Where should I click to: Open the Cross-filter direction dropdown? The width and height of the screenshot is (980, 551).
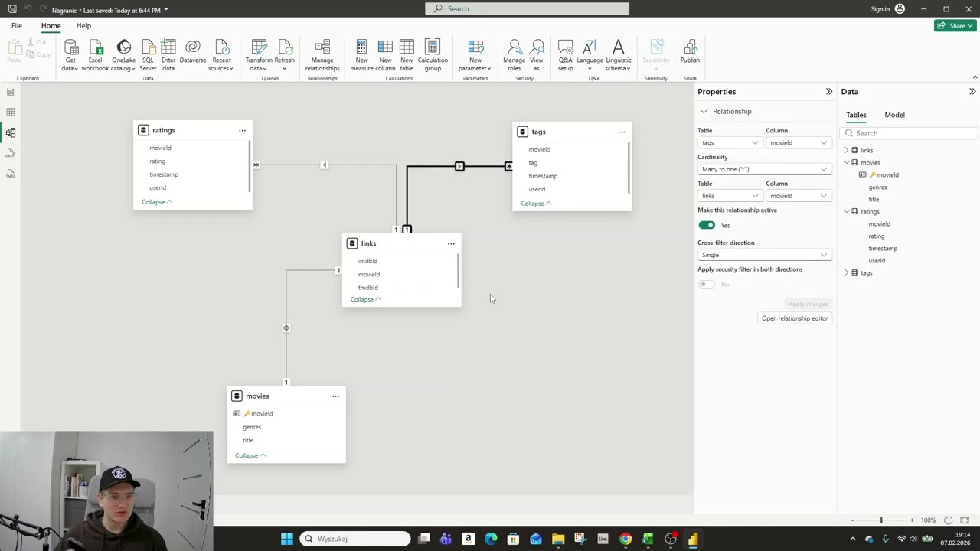763,255
